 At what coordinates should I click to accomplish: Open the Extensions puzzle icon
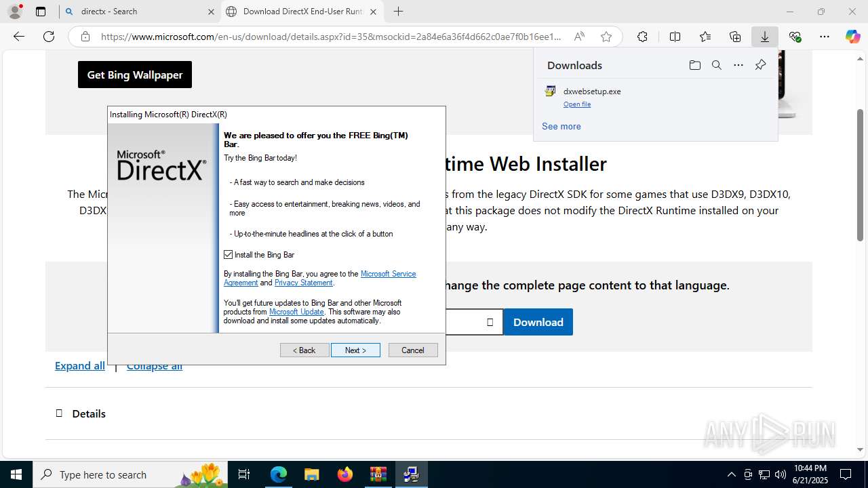(x=642, y=37)
